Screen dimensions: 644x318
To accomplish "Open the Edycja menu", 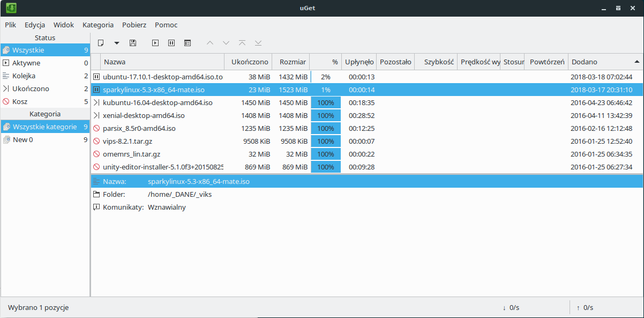I will point(35,25).
